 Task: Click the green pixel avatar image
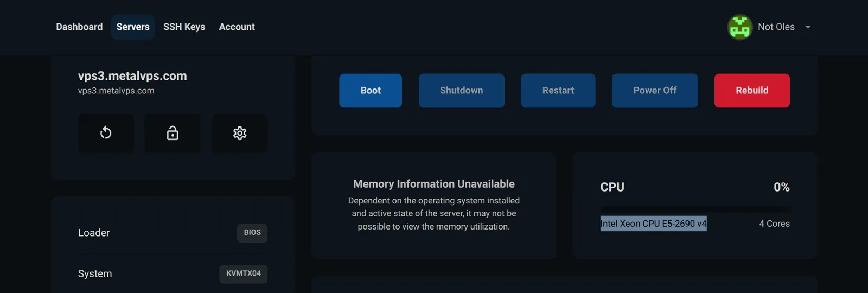coord(739,27)
